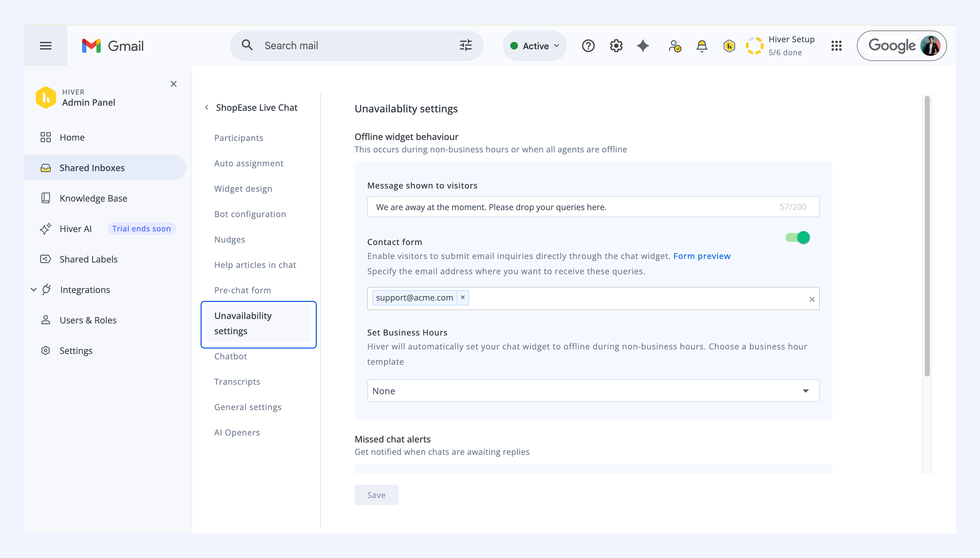
Task: Click the Hiver hexagon icon in header
Action: (729, 46)
